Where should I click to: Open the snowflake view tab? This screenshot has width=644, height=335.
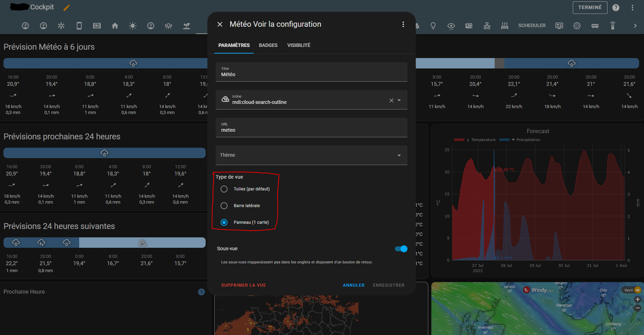coord(61,26)
